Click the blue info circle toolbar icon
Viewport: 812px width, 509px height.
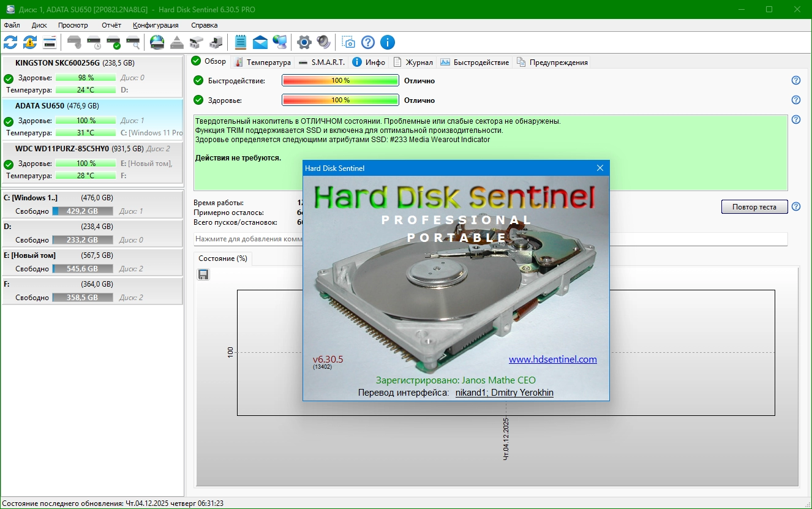[x=387, y=42]
